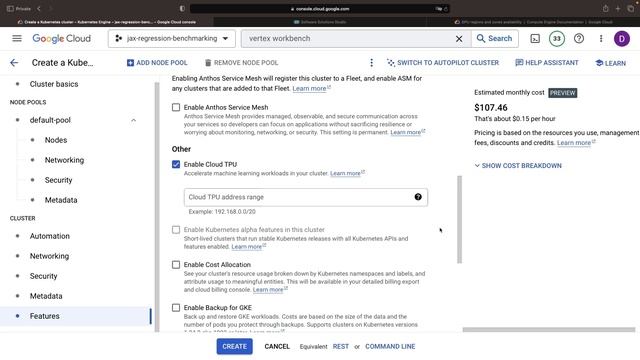Open the Learn panel
The image size is (640, 360).
click(x=611, y=63)
